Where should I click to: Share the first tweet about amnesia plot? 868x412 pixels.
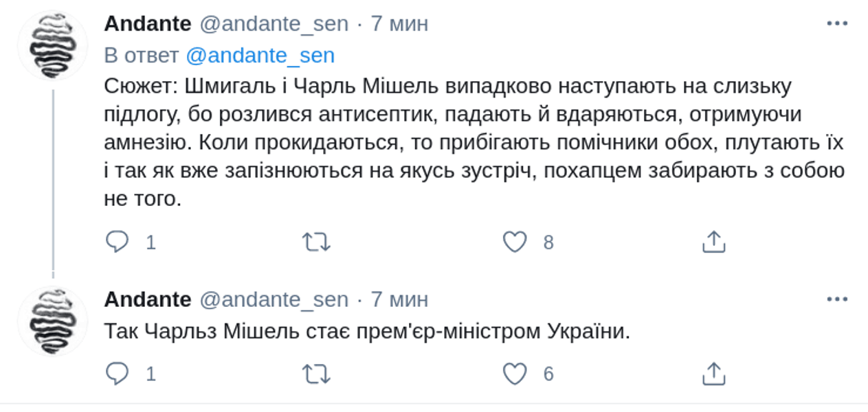coord(713,242)
